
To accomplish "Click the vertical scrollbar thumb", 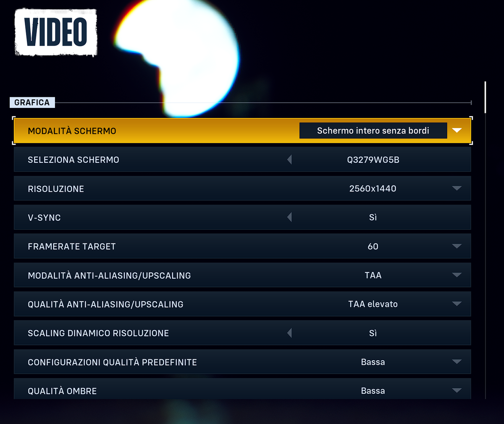I will (486, 97).
